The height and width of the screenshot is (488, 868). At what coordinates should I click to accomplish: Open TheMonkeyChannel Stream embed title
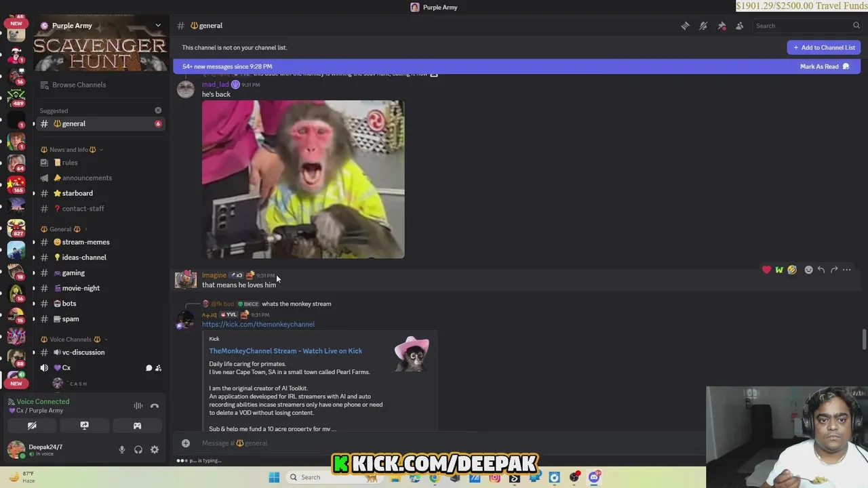pyautogui.click(x=285, y=351)
